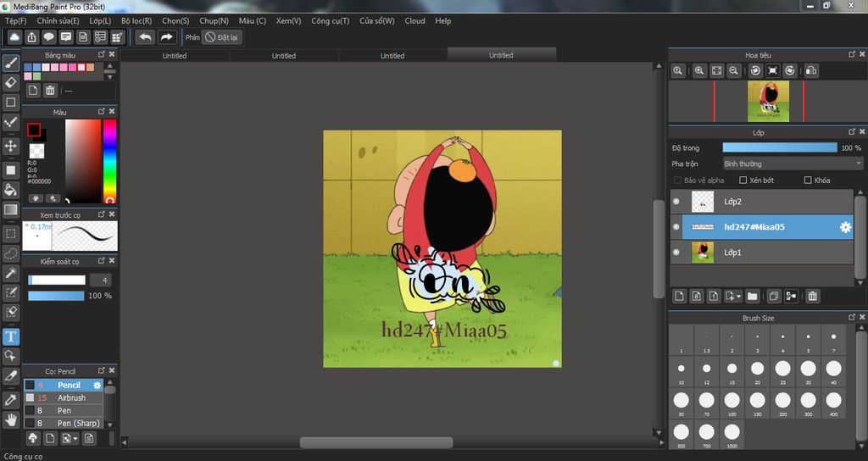Select the Pen (Sharp) brush
The height and width of the screenshot is (461, 868).
[63, 424]
